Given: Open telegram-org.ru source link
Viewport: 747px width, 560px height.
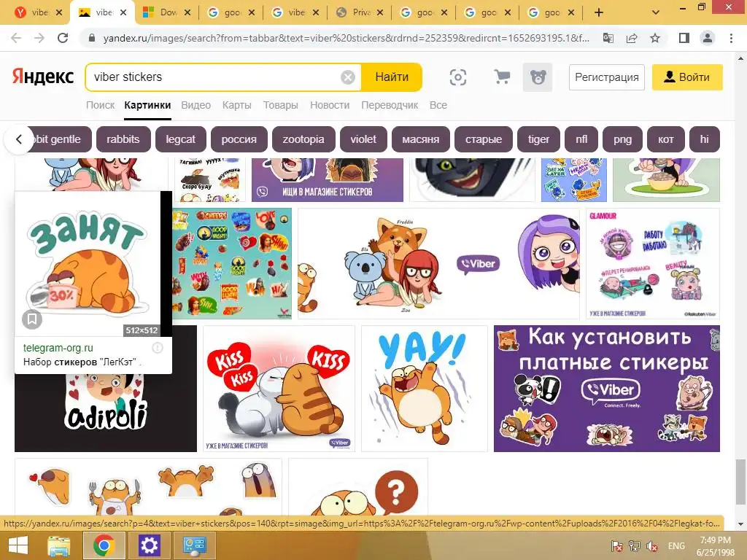Looking at the screenshot, I should [58, 348].
